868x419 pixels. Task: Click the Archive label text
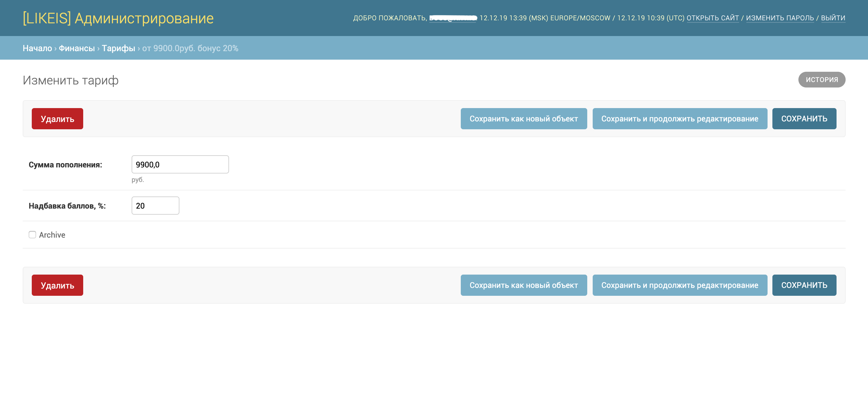tap(52, 235)
